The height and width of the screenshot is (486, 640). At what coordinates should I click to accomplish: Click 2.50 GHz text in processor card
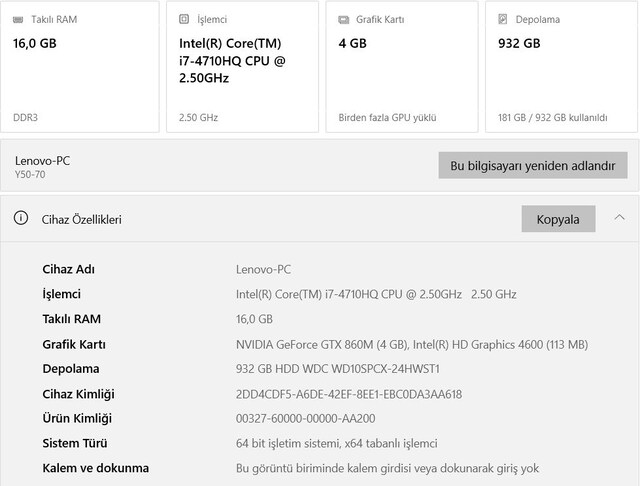click(198, 118)
